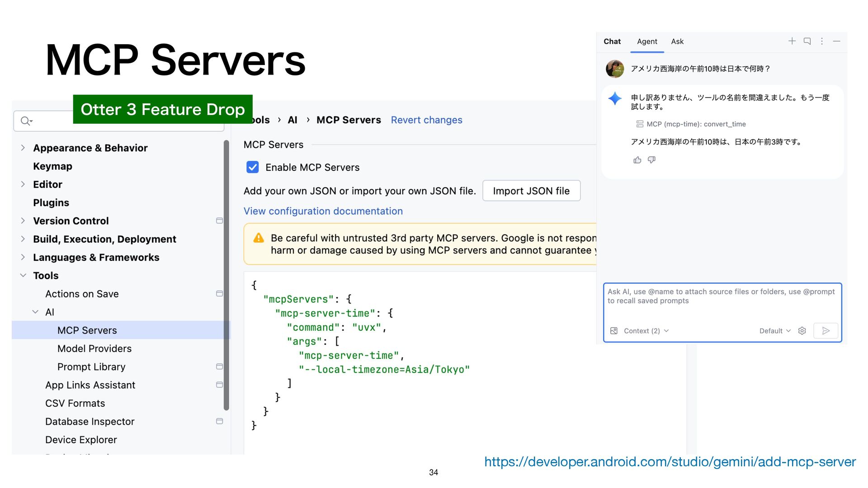Click thumbs up on AI response
The image size is (868, 488).
click(x=637, y=160)
